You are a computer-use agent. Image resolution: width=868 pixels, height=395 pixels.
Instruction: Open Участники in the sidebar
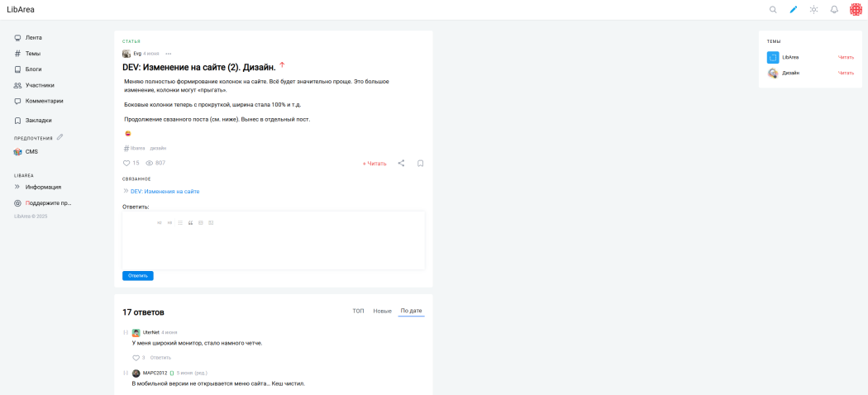coord(40,85)
